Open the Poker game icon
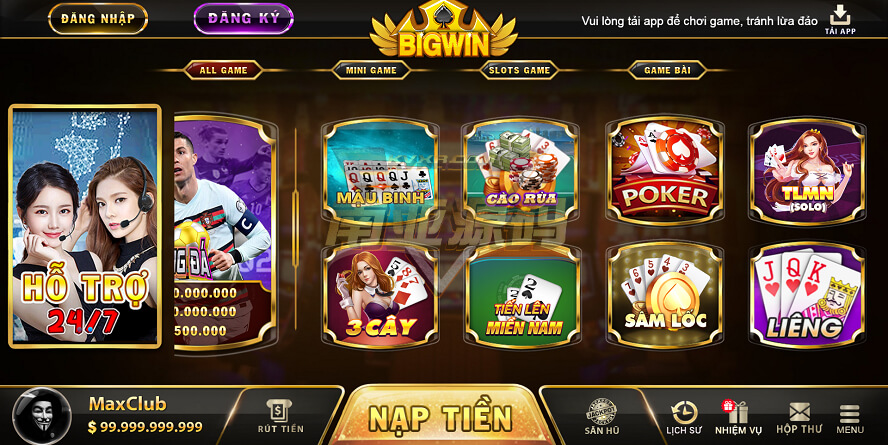888x445 pixels. tap(665, 171)
